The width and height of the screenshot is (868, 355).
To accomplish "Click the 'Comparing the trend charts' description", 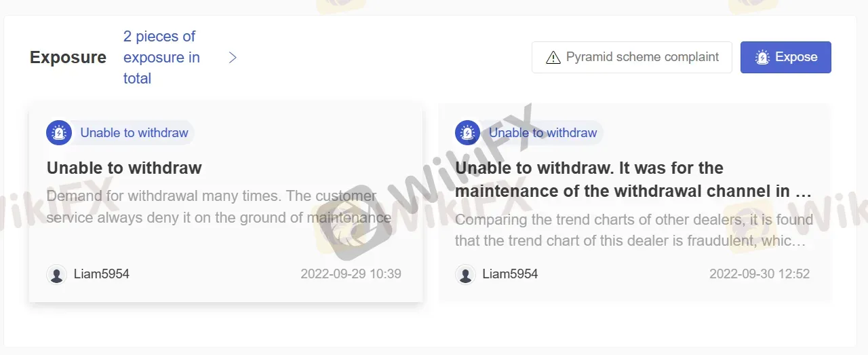I will pyautogui.click(x=634, y=230).
